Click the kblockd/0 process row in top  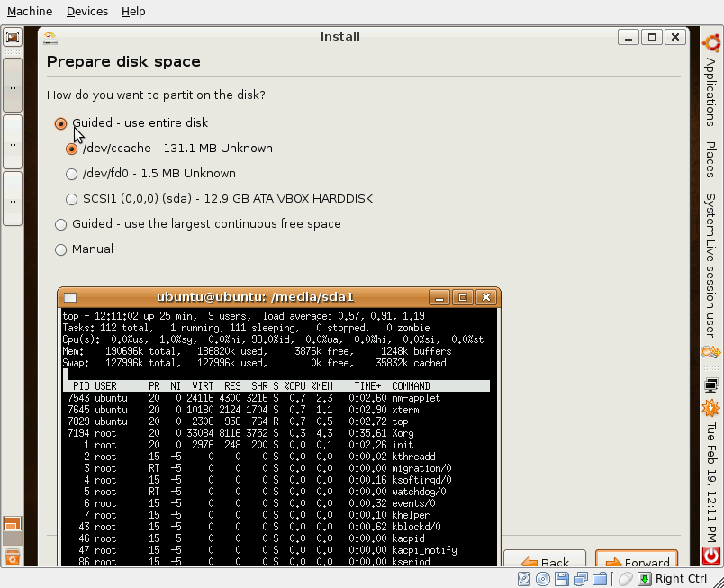point(276,527)
